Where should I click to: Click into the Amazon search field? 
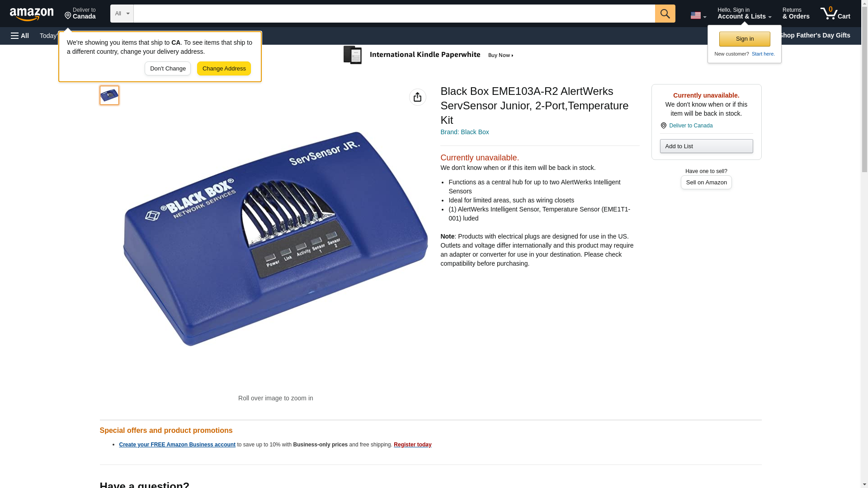pos(394,14)
